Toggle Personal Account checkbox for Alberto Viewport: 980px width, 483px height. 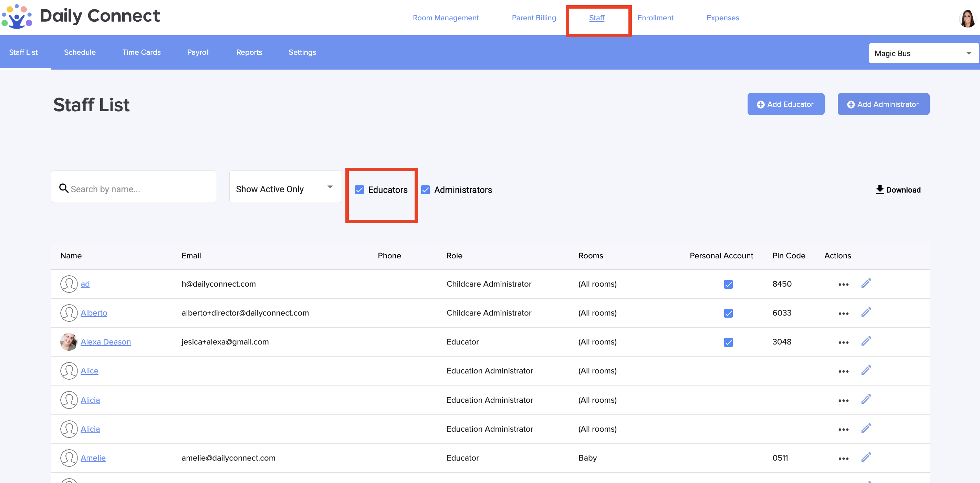point(728,313)
